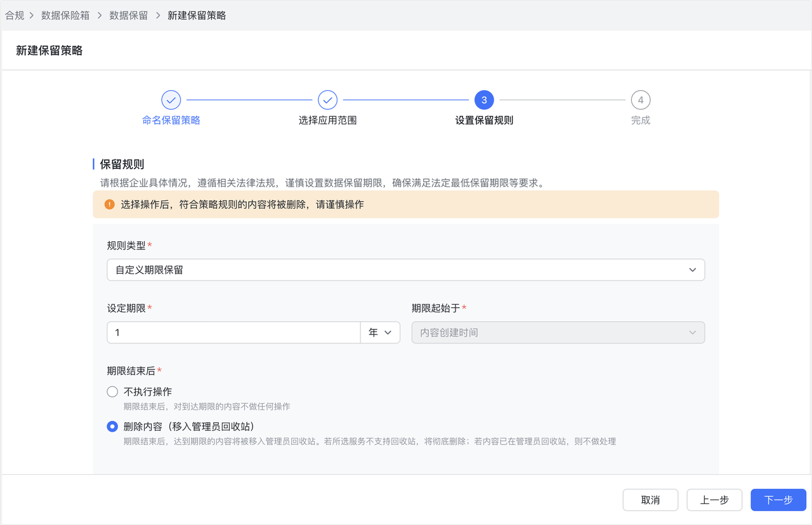Select the 完成 step label

point(641,120)
